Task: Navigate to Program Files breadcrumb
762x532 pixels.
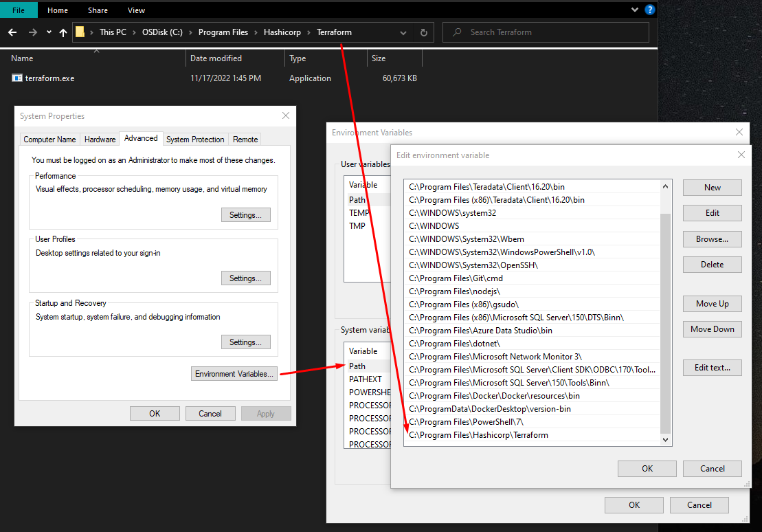Action: coord(223,32)
